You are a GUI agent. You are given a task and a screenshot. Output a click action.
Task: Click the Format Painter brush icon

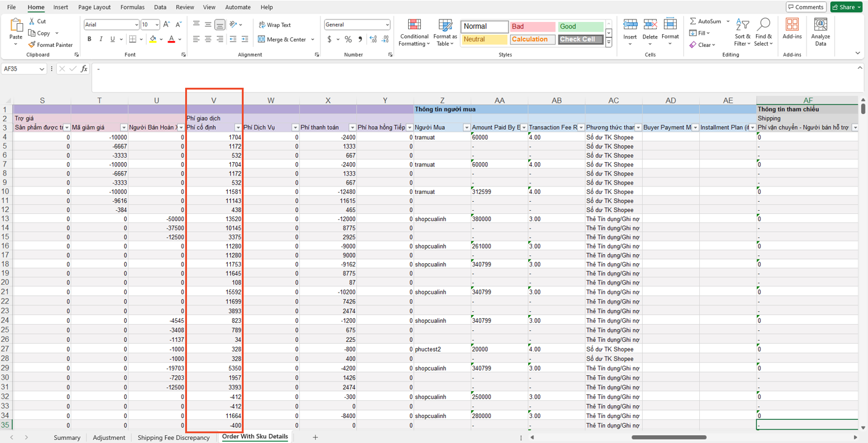[32, 44]
